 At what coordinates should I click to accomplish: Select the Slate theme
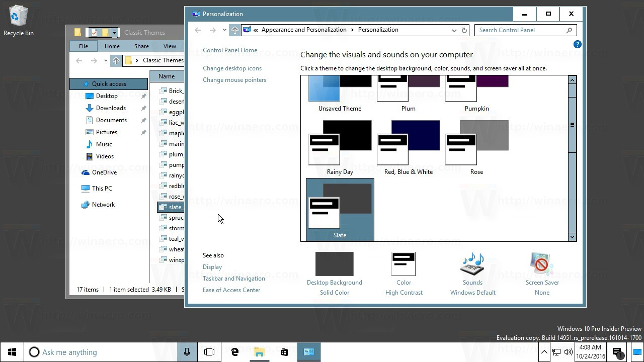coord(340,210)
